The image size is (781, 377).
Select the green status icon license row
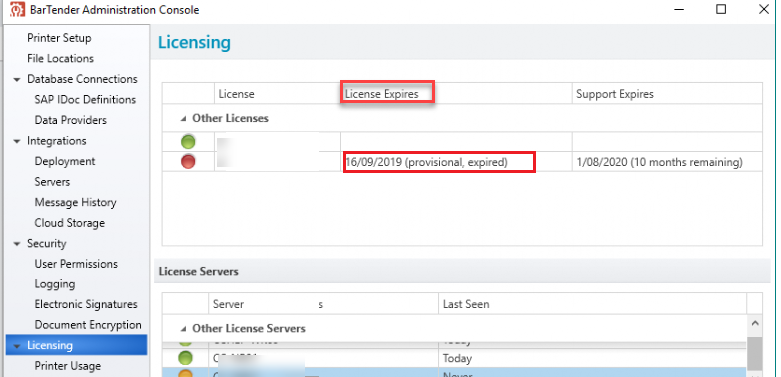coord(188,142)
